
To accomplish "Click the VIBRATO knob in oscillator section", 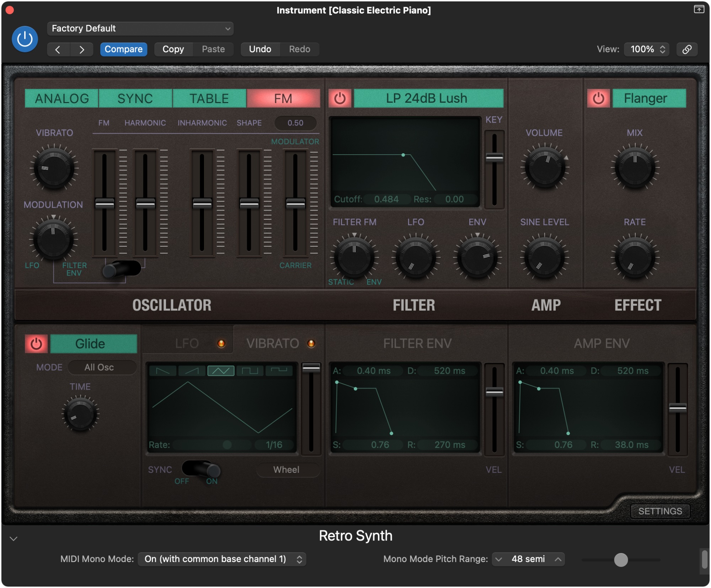I will 54,167.
